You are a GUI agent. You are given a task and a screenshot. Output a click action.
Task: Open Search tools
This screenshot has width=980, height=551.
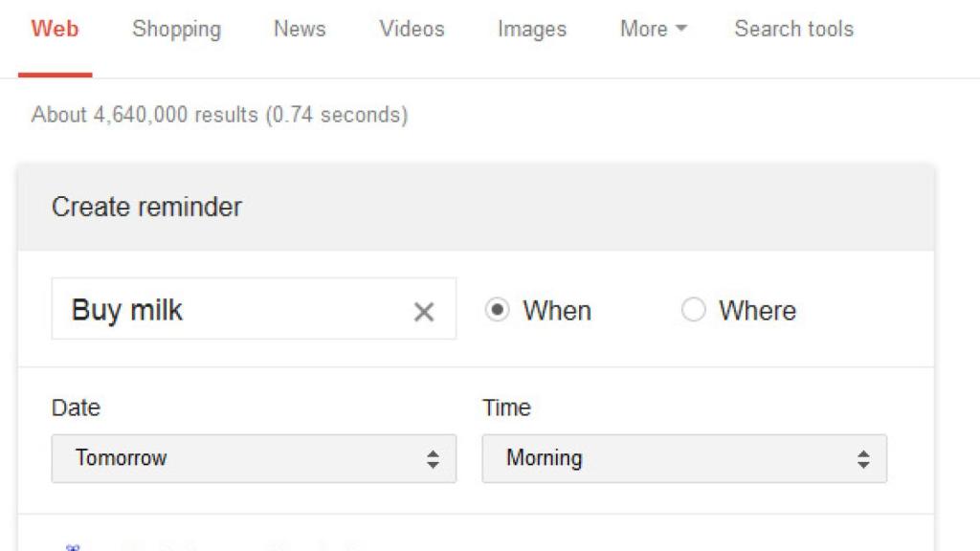(792, 29)
